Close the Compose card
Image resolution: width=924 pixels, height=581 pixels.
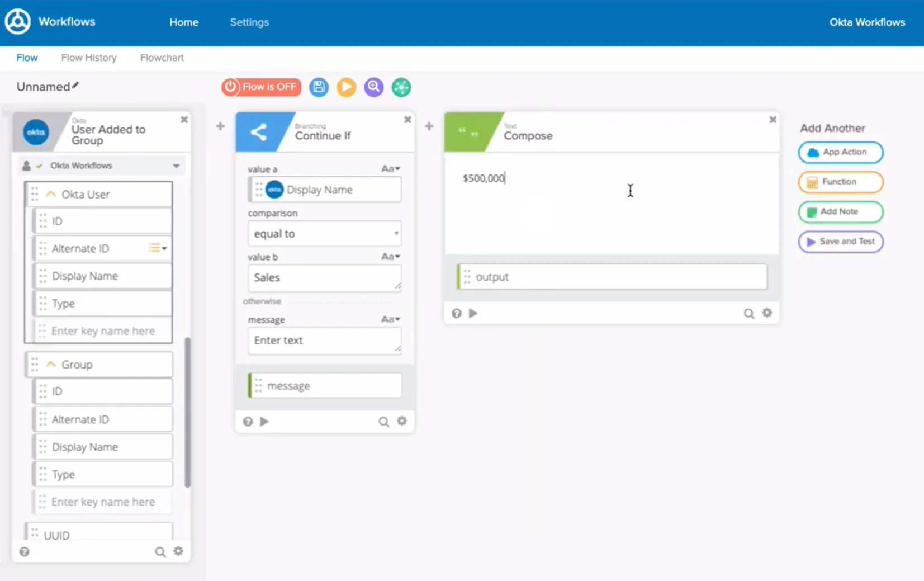click(773, 120)
